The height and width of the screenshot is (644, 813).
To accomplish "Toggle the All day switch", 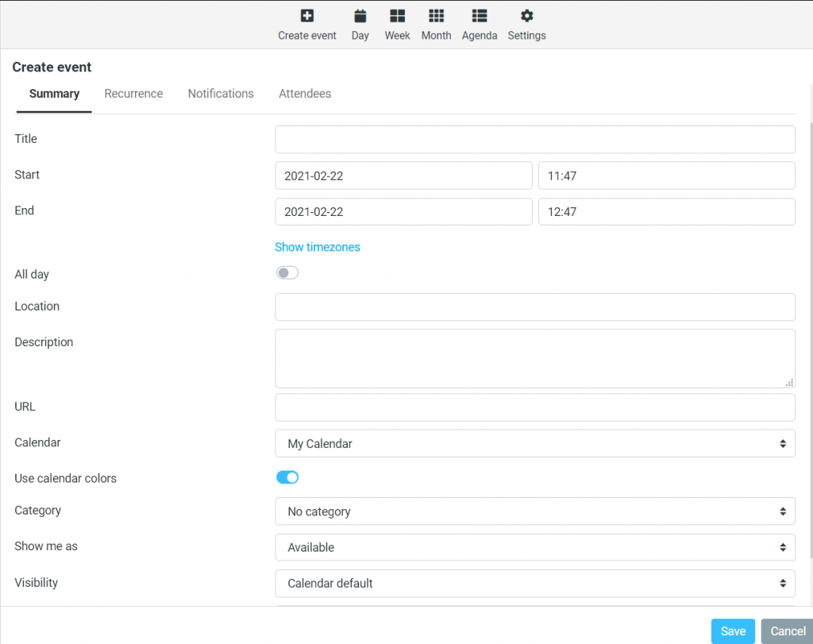I will pos(287,272).
